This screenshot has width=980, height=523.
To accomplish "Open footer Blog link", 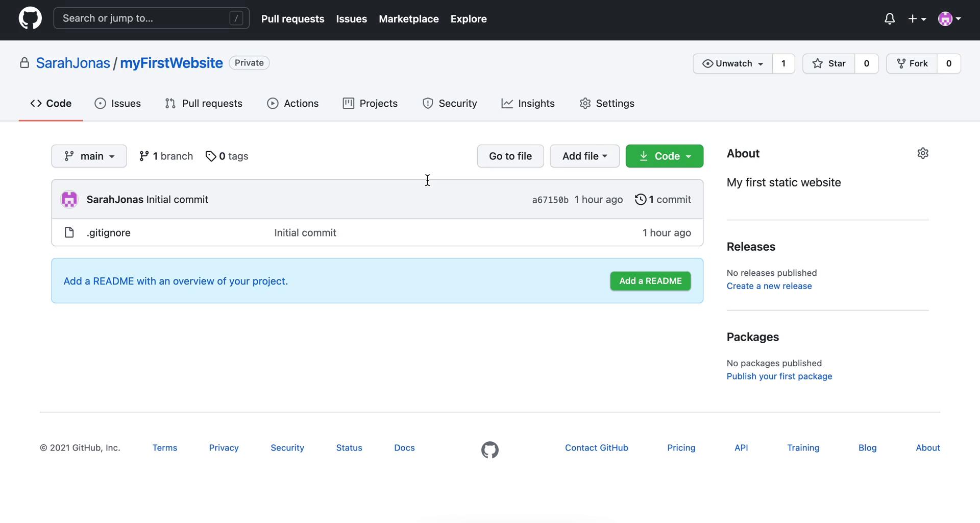I will [x=868, y=447].
